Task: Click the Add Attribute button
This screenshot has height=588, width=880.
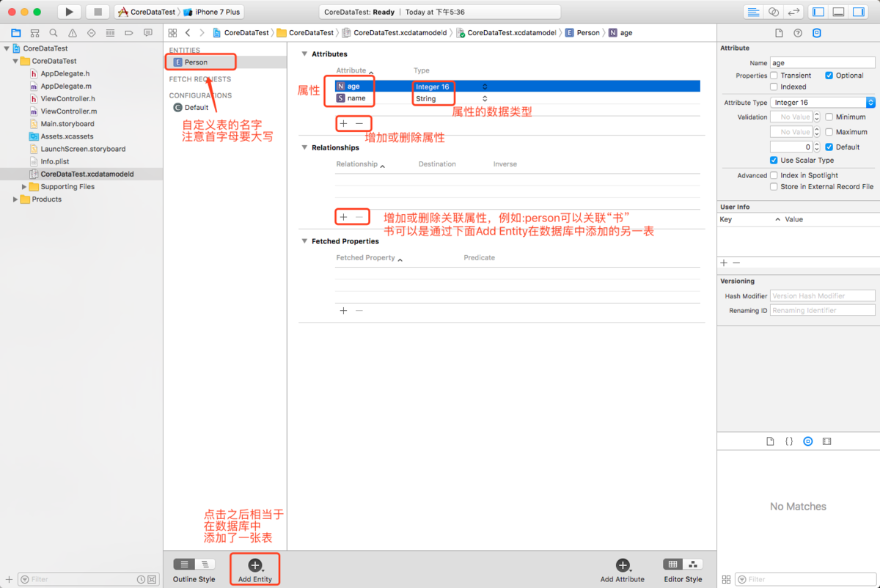Action: [x=623, y=570]
